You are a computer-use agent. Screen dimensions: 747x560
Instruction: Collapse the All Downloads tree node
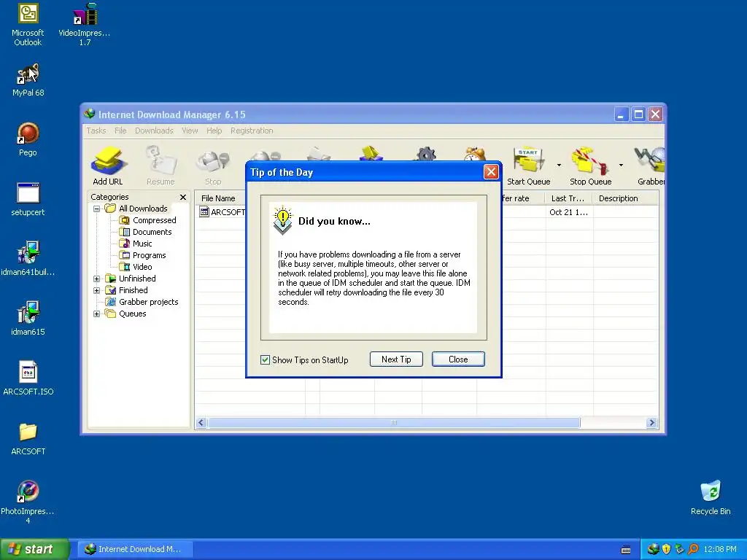pos(97,209)
